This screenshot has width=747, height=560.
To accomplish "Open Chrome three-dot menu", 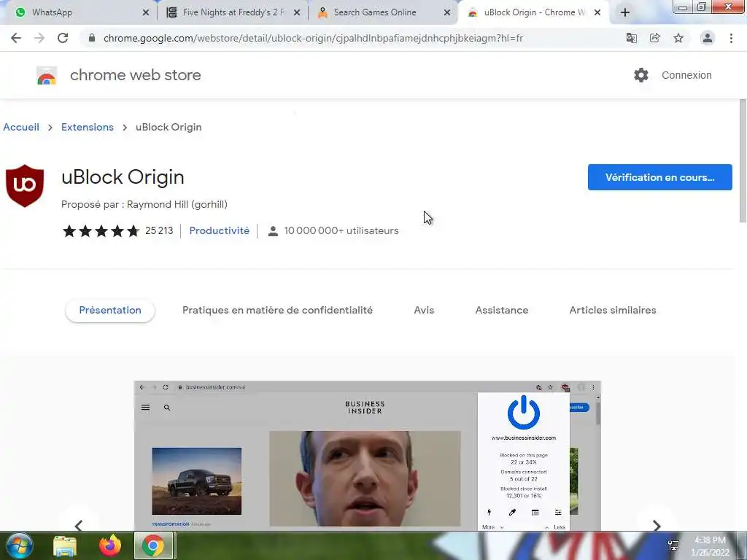I will (x=731, y=38).
